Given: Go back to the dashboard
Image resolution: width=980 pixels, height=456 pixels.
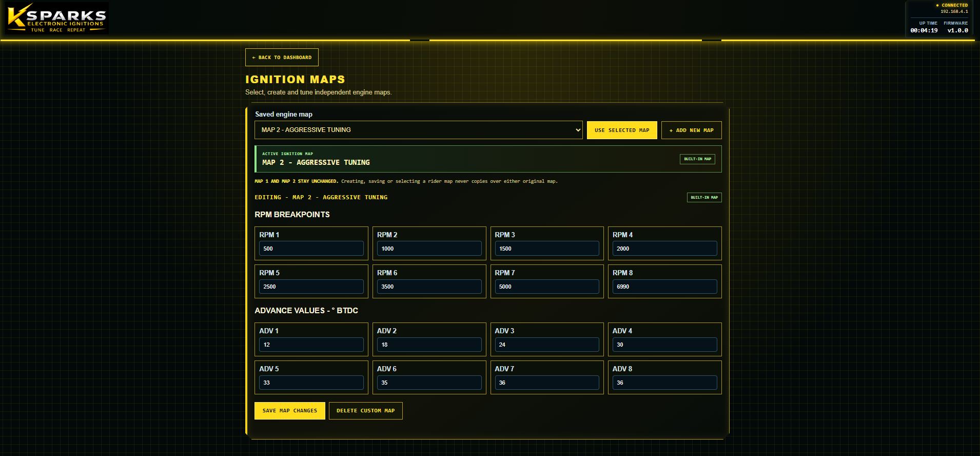Looking at the screenshot, I should coord(282,58).
